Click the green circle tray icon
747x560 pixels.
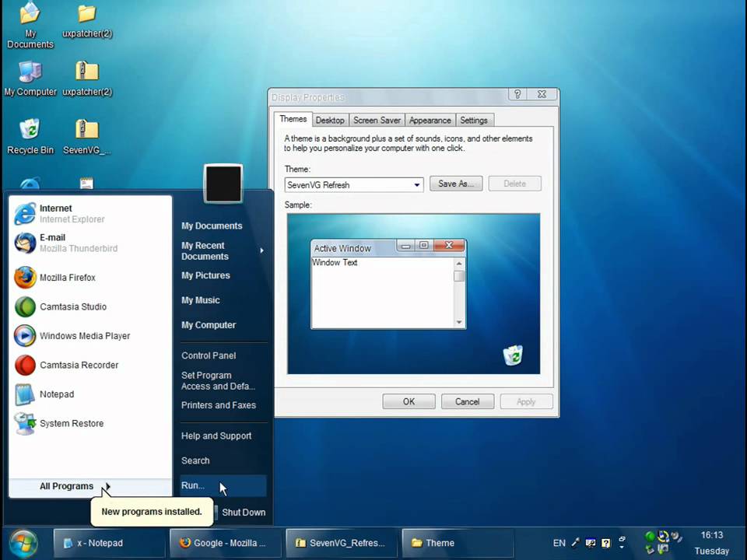click(649, 537)
